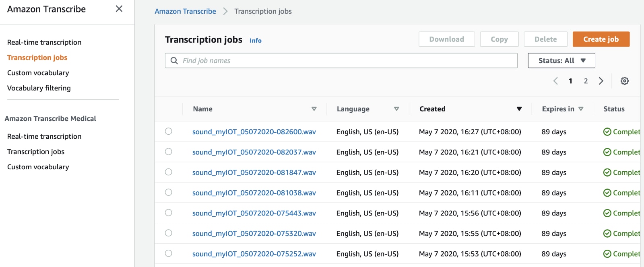Click Complete status icon for sound_myIOT_05072020-082600.wav
The height and width of the screenshot is (267, 644).
(607, 132)
